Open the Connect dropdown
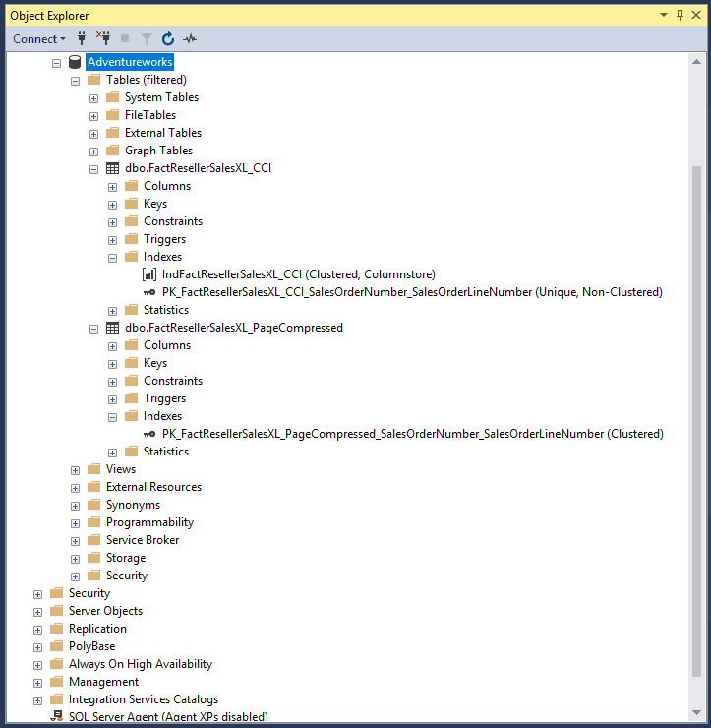Image resolution: width=711 pixels, height=728 pixels. (39, 39)
